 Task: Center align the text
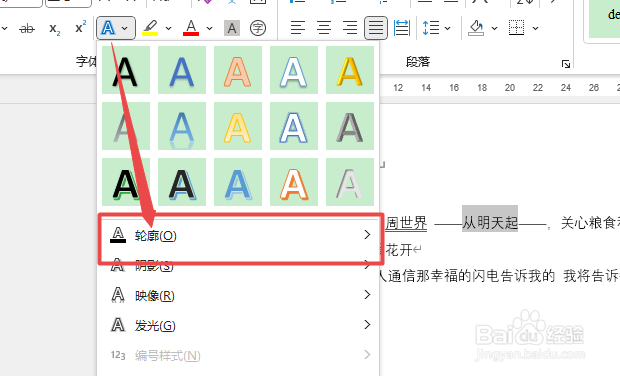324,28
